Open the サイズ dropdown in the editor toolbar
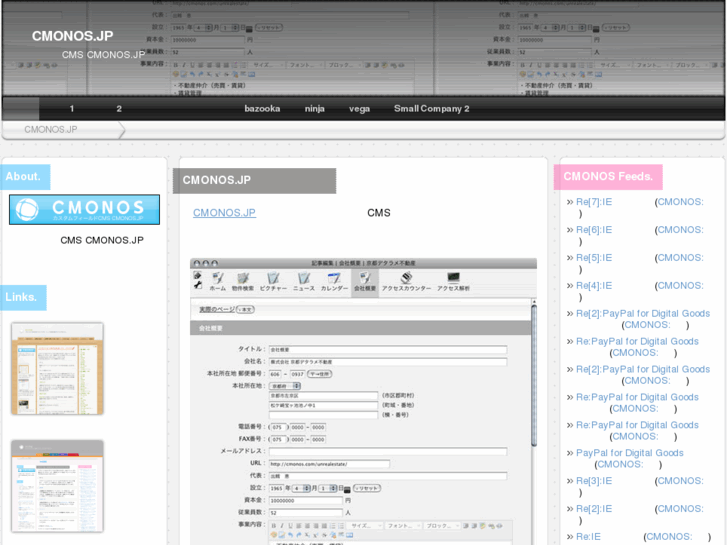The height and width of the screenshot is (545, 727). [364, 525]
